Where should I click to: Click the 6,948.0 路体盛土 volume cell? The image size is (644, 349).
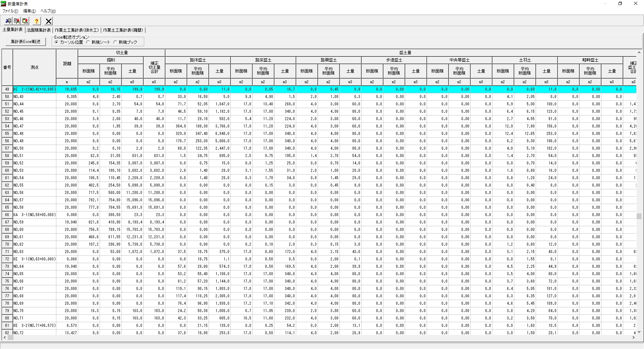coord(220,134)
